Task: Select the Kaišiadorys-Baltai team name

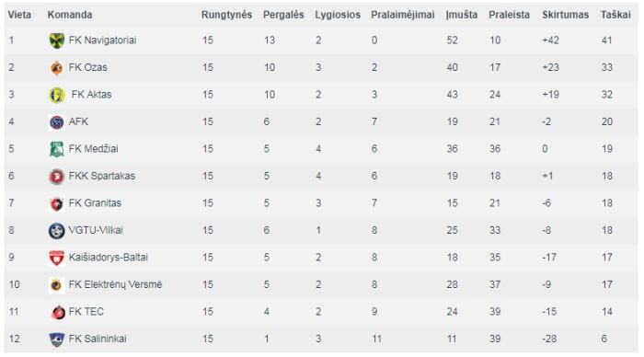Action: pyautogui.click(x=108, y=258)
